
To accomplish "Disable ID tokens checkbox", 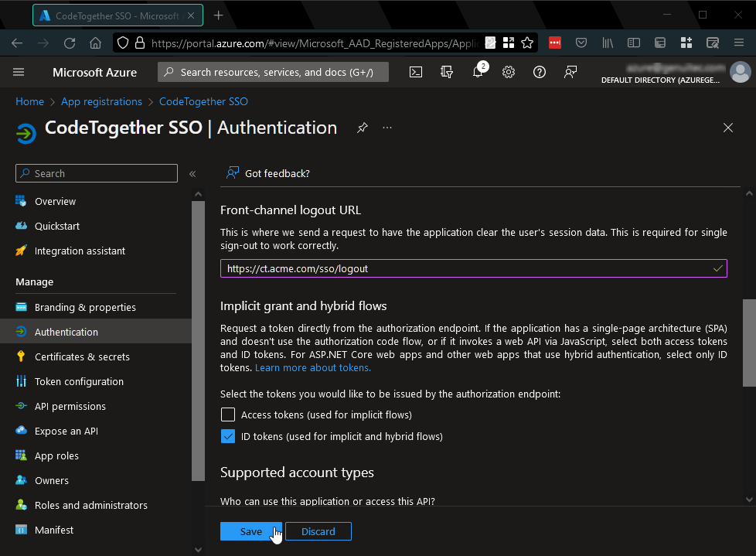I will tap(228, 436).
